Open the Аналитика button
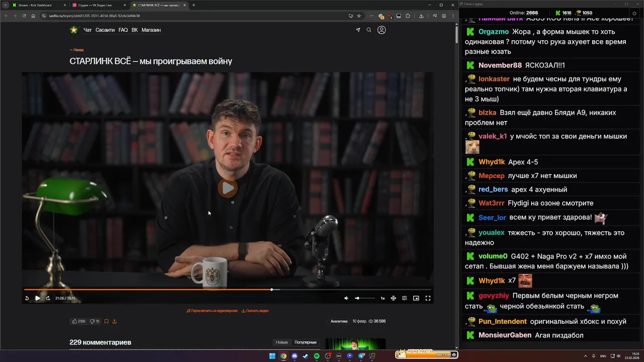Viewport: 644px width, 362px height. coord(339,321)
